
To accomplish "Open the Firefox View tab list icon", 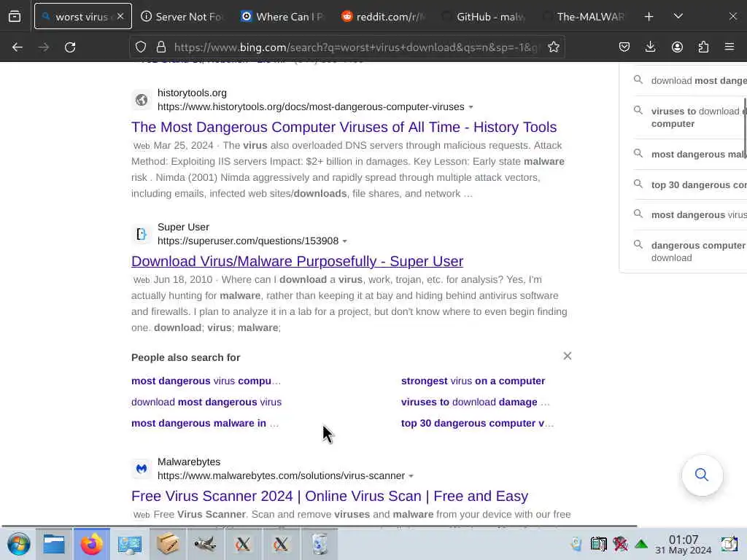I will click(x=15, y=17).
